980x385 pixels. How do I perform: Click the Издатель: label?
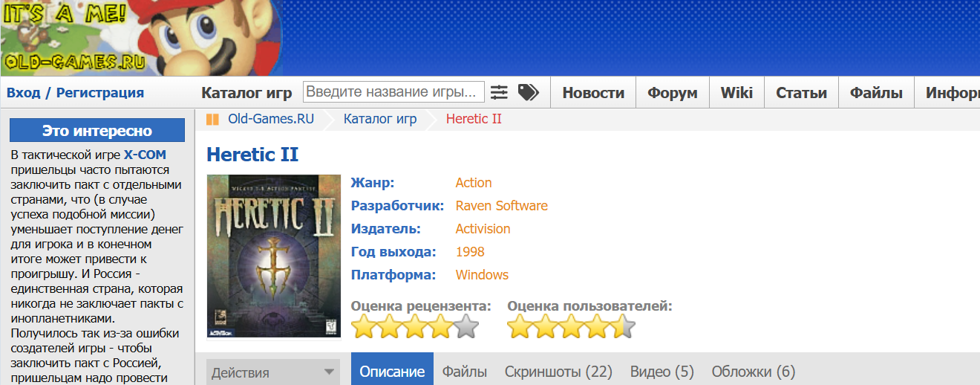click(x=386, y=229)
